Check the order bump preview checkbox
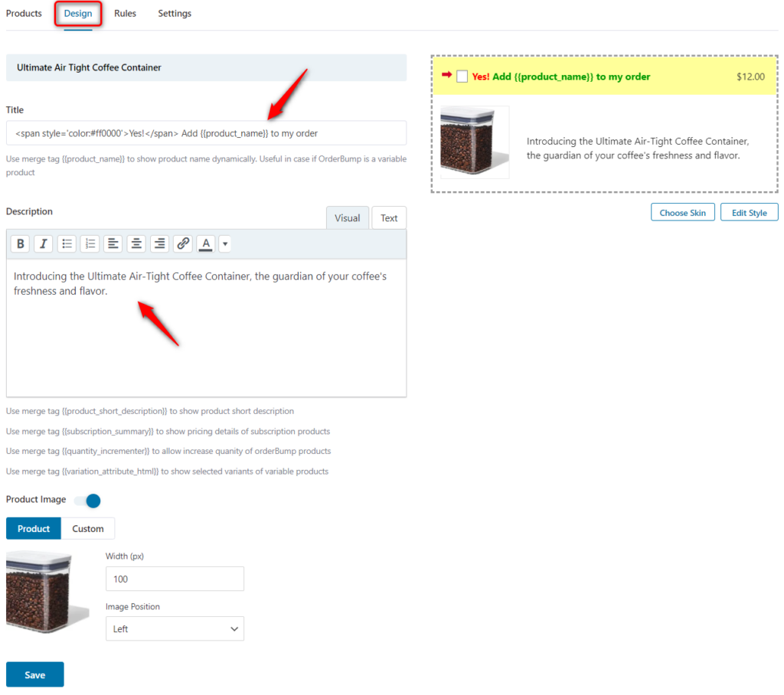784x695 pixels. pos(462,77)
